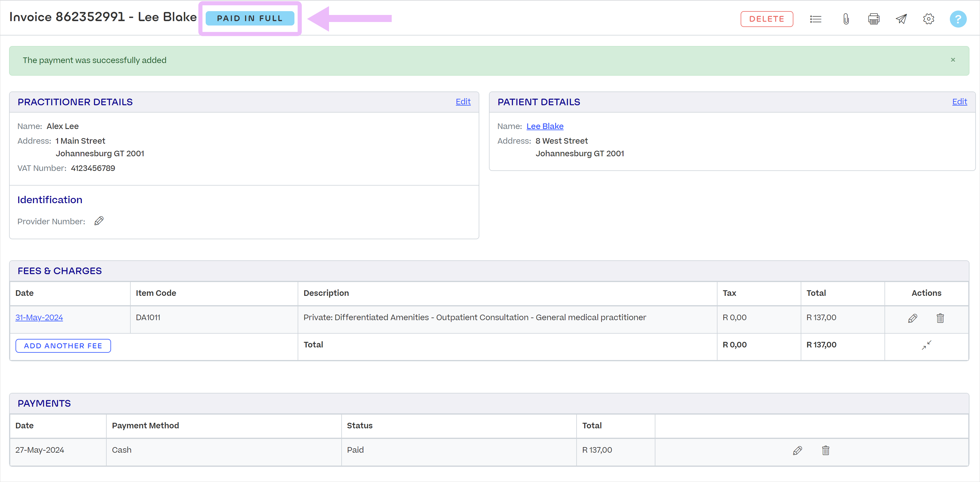The image size is (980, 482).
Task: Open the invoice list icon in header
Action: (816, 19)
